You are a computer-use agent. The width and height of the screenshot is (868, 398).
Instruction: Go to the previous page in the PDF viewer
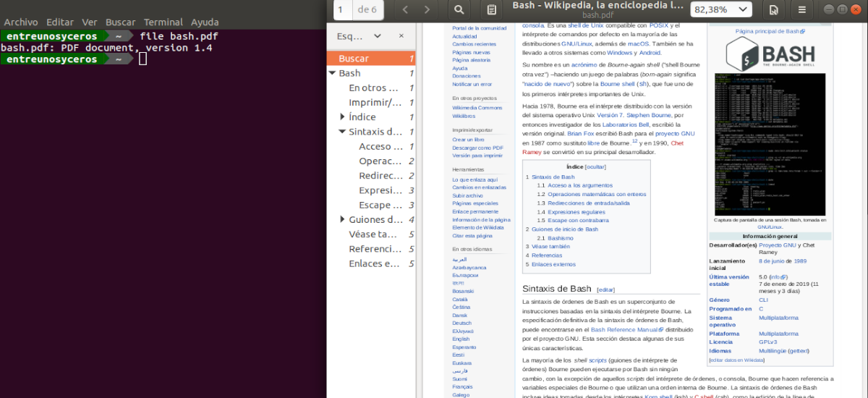[405, 10]
